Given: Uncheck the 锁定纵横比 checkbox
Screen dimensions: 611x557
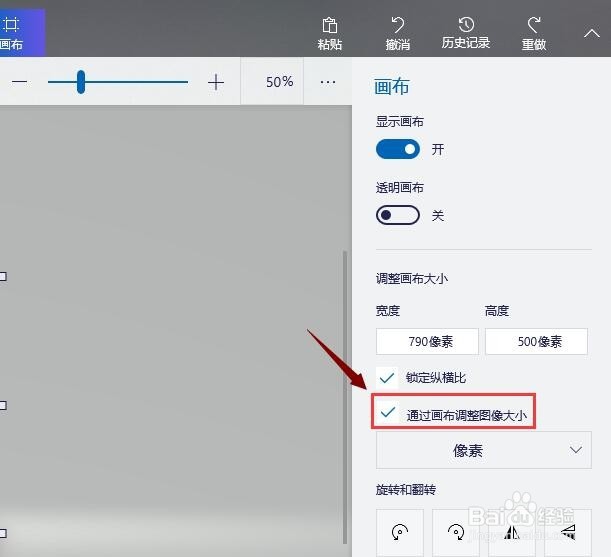Looking at the screenshot, I should pos(387,377).
